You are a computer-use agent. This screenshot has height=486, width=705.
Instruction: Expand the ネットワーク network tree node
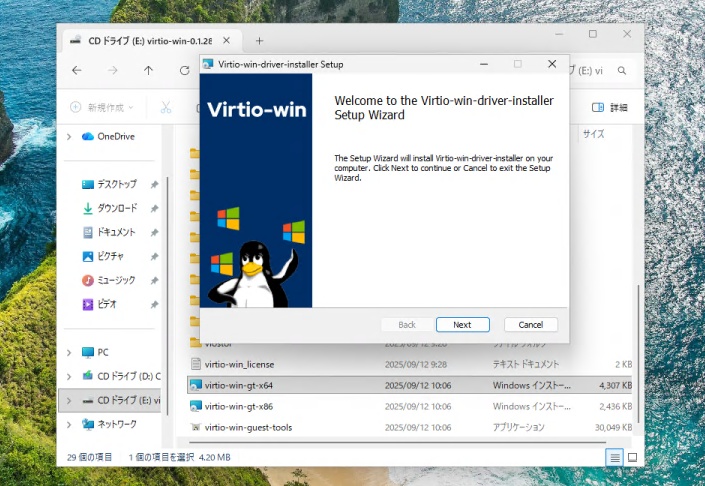click(x=68, y=424)
